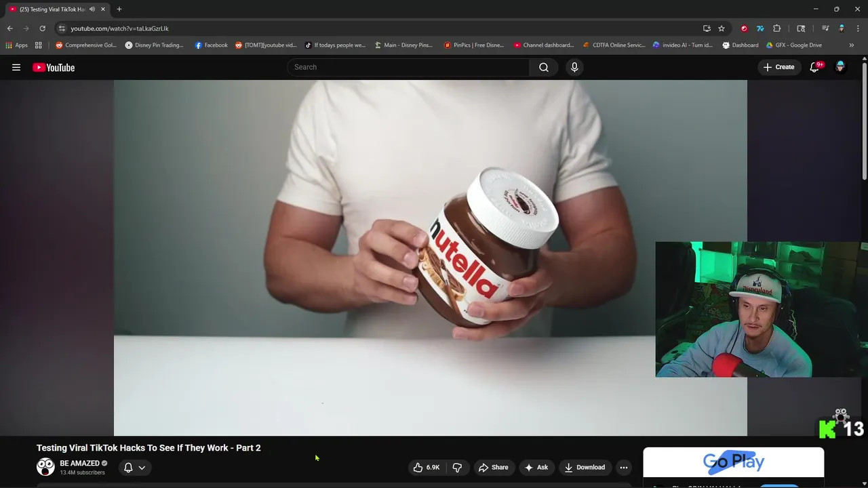This screenshot has height=488, width=868.
Task: Open the BE AMAZED channel name link
Action: click(79, 464)
